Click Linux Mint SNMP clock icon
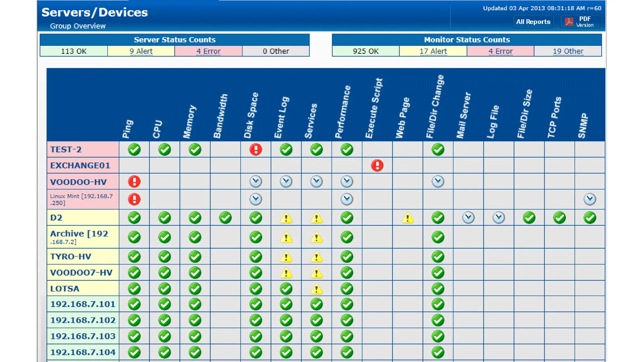644x362 pixels. 590,199
